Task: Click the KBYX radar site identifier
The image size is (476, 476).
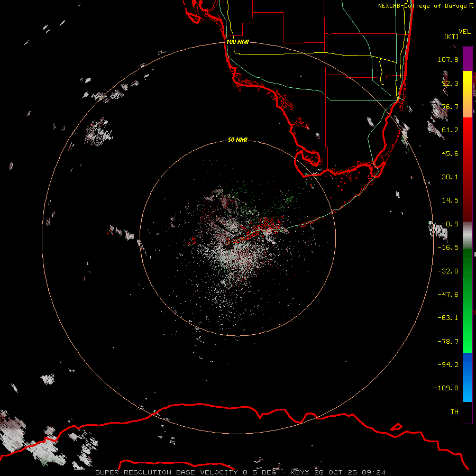Action: point(300,472)
